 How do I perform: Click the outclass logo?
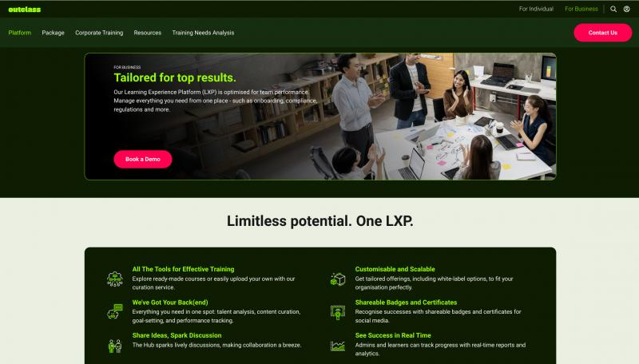pos(25,10)
